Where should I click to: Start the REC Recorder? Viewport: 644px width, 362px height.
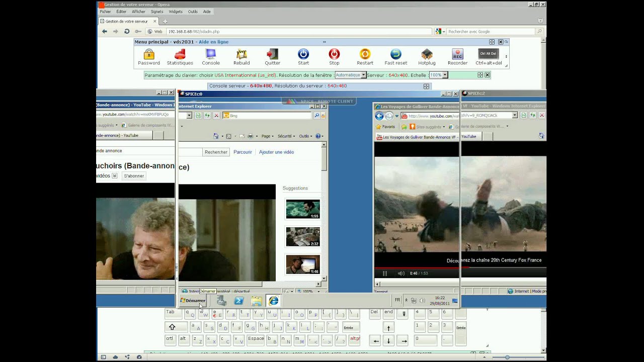click(x=457, y=57)
